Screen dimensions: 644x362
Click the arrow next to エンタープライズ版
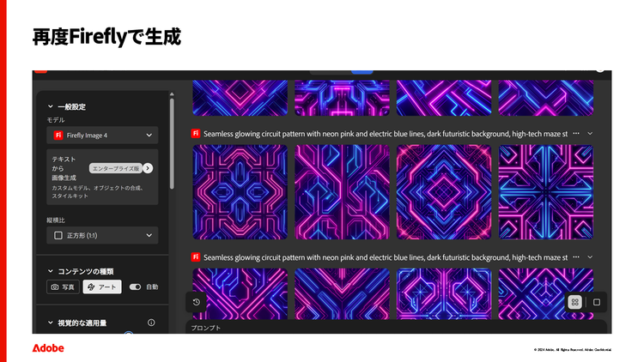[148, 168]
